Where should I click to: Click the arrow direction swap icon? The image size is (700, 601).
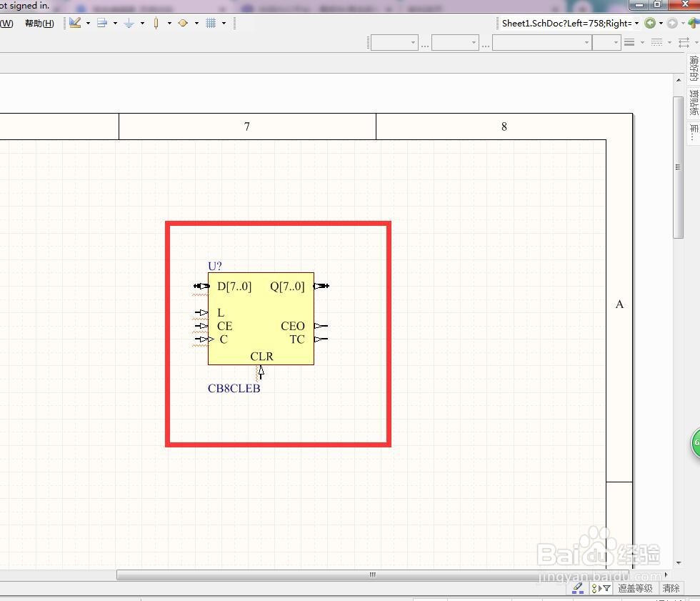click(x=684, y=42)
